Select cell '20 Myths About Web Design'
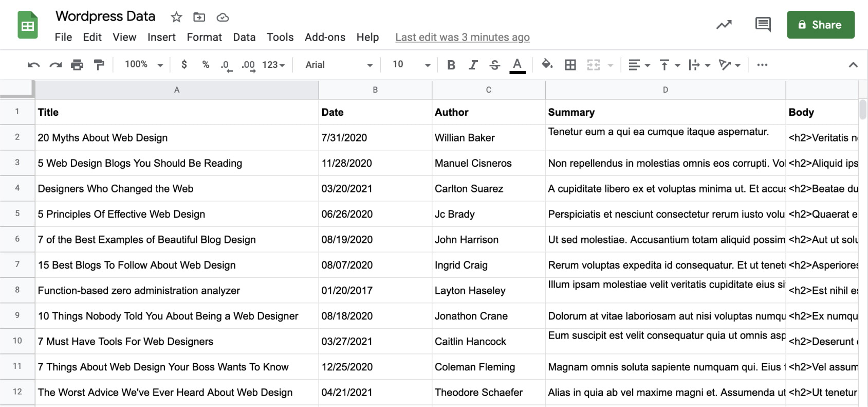The width and height of the screenshot is (868, 407). click(x=177, y=137)
